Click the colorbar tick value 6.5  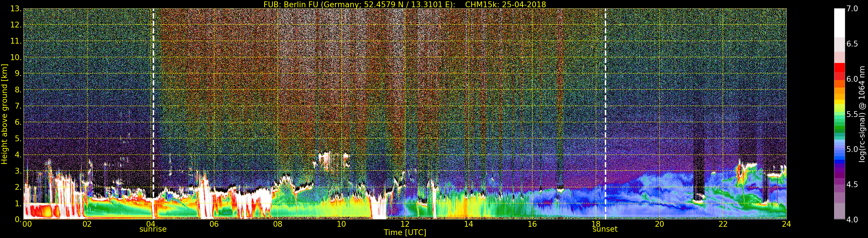[x=852, y=44]
